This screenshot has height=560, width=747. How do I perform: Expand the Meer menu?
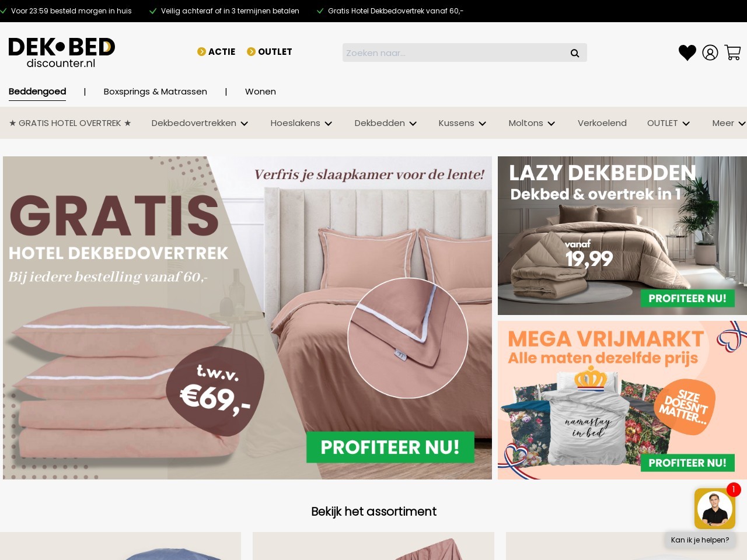point(729,123)
